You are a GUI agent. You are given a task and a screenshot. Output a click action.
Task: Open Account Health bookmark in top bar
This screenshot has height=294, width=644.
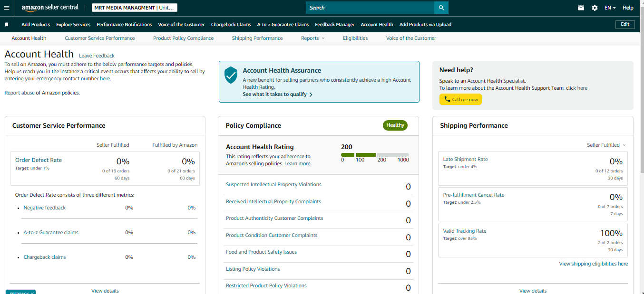[x=377, y=24]
